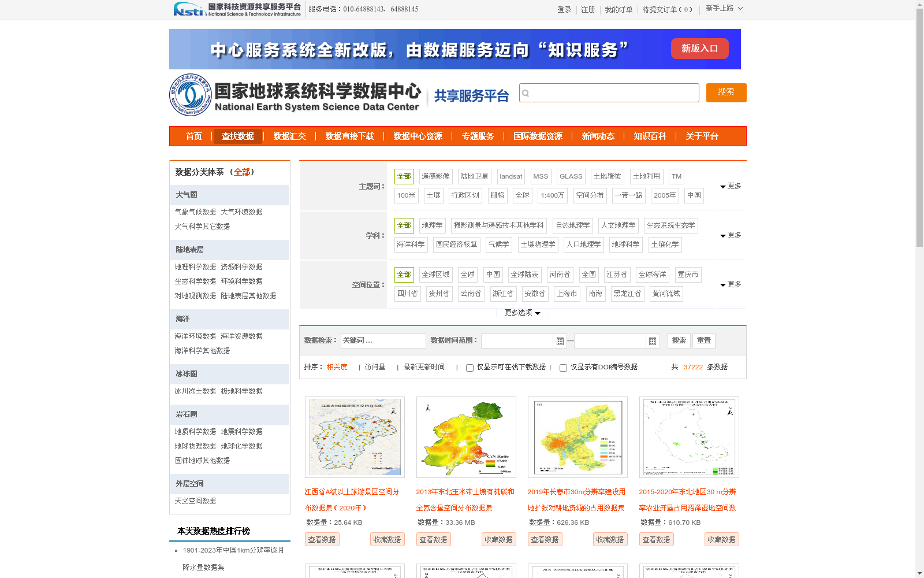The width and height of the screenshot is (924, 578).
Task: Click 查看数据 for 江西省旅游景区 dataset
Action: [x=322, y=539]
